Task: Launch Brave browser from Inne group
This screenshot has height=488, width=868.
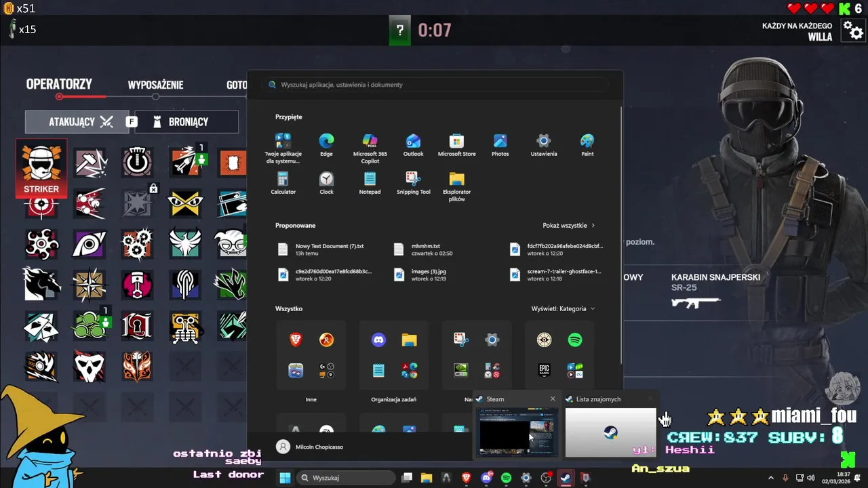Action: (x=296, y=340)
